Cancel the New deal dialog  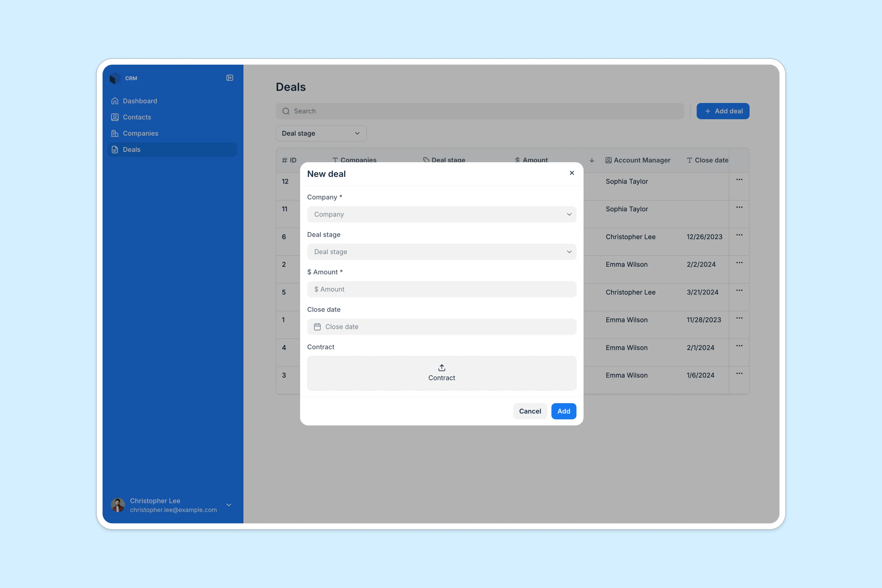(530, 411)
